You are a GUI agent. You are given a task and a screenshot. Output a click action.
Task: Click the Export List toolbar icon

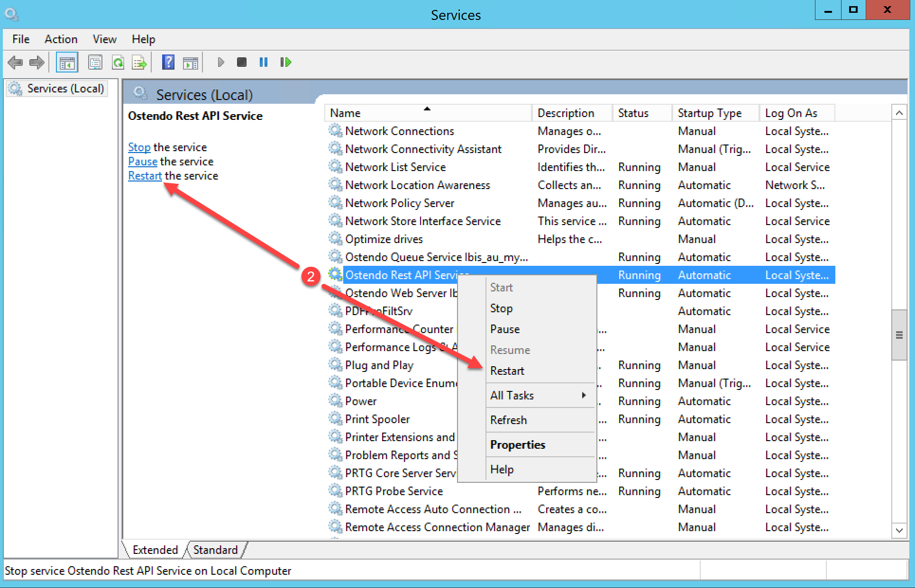pos(139,62)
